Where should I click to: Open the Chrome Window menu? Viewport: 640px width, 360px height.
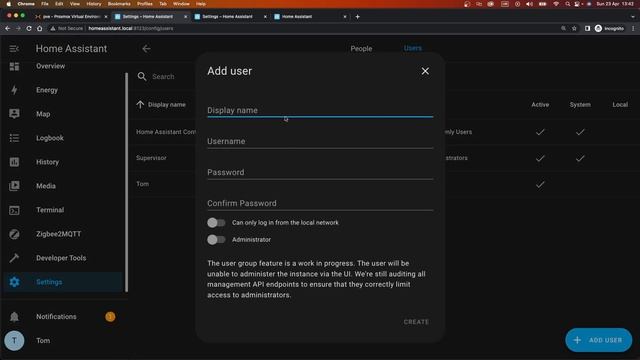click(x=181, y=4)
